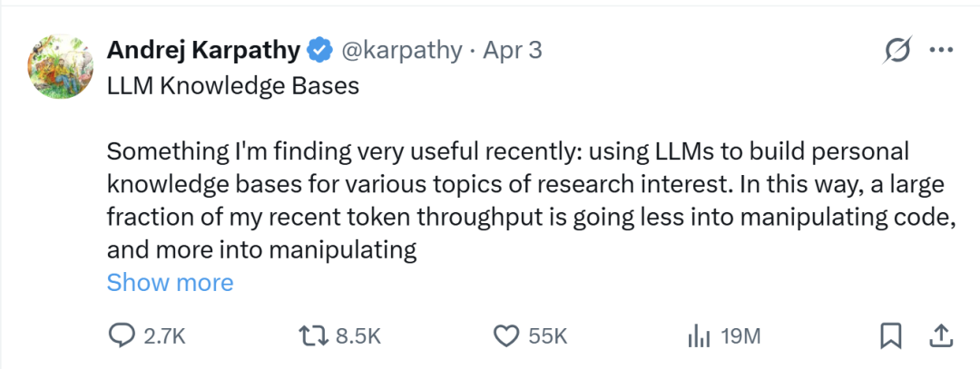The height and width of the screenshot is (369, 980).
Task: Click the repost arrows icon
Action: (313, 336)
